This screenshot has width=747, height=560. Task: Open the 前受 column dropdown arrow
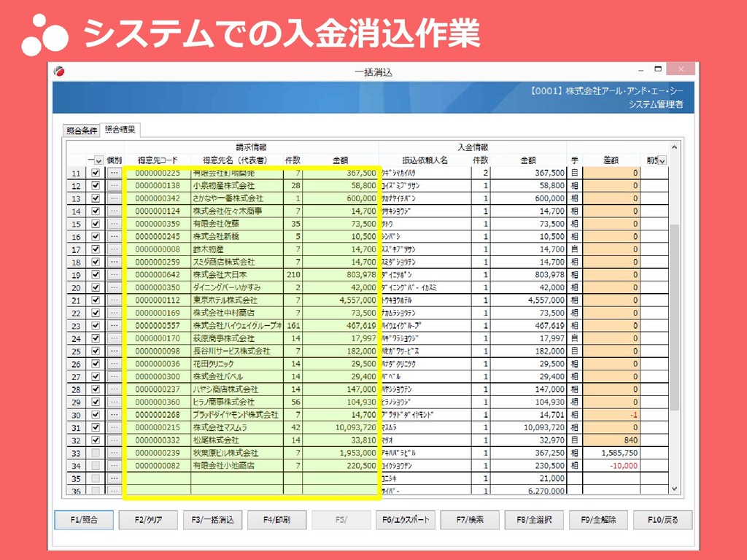pos(662,160)
